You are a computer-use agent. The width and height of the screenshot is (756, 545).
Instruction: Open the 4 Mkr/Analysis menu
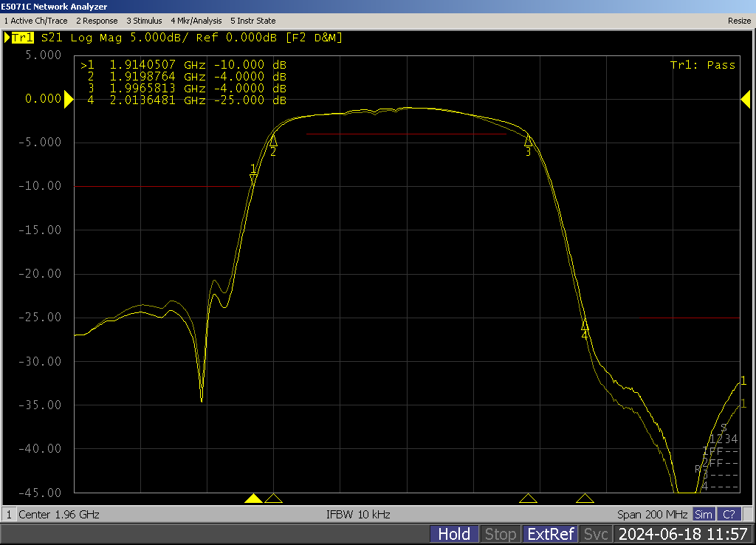pyautogui.click(x=196, y=21)
